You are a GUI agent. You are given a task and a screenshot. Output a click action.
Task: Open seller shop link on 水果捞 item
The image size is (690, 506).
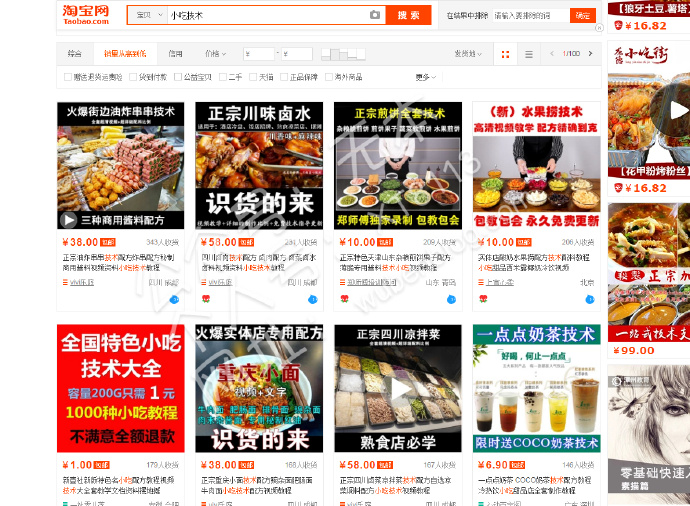(x=500, y=282)
